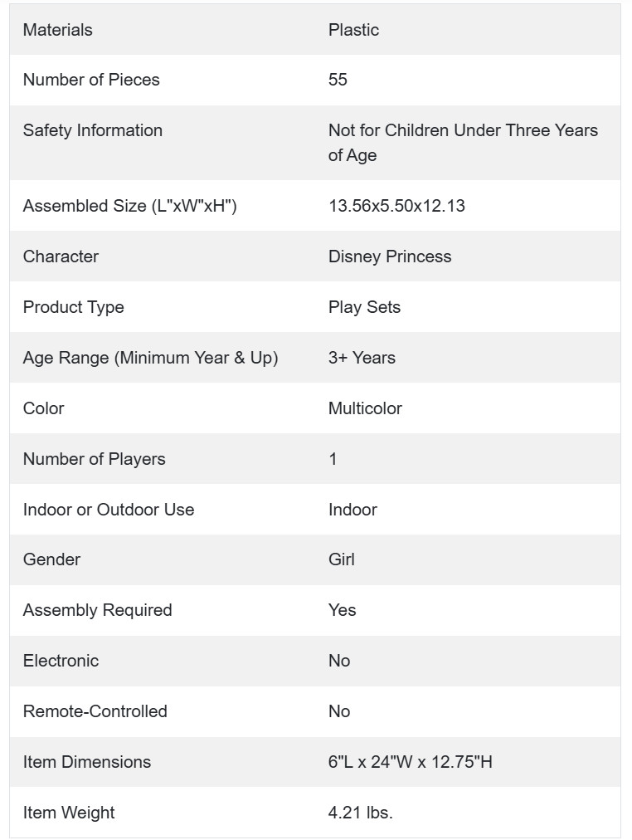
Task: Click the 3+ Years age value
Action: pyautogui.click(x=362, y=358)
